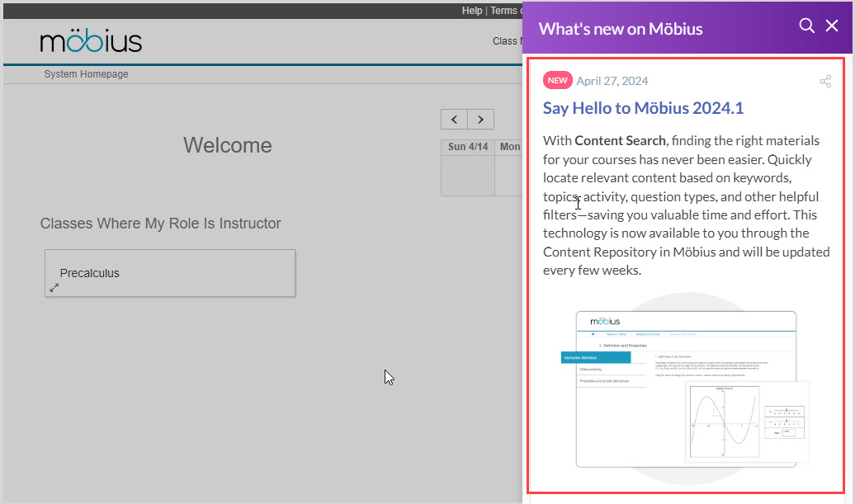Viewport: 855px width, 504px height.
Task: Go to previous week with the left chevron
Action: pyautogui.click(x=453, y=119)
